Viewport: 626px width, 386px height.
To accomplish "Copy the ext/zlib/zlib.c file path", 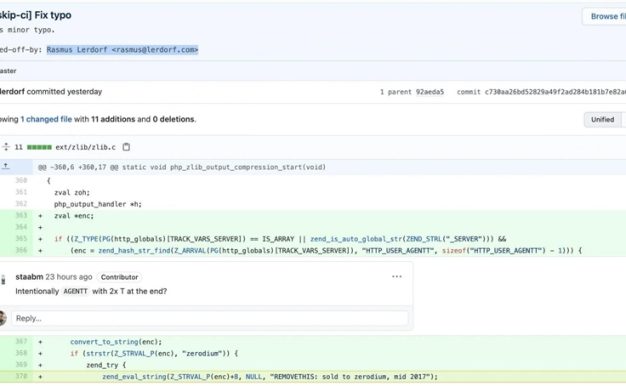I will click(126, 147).
